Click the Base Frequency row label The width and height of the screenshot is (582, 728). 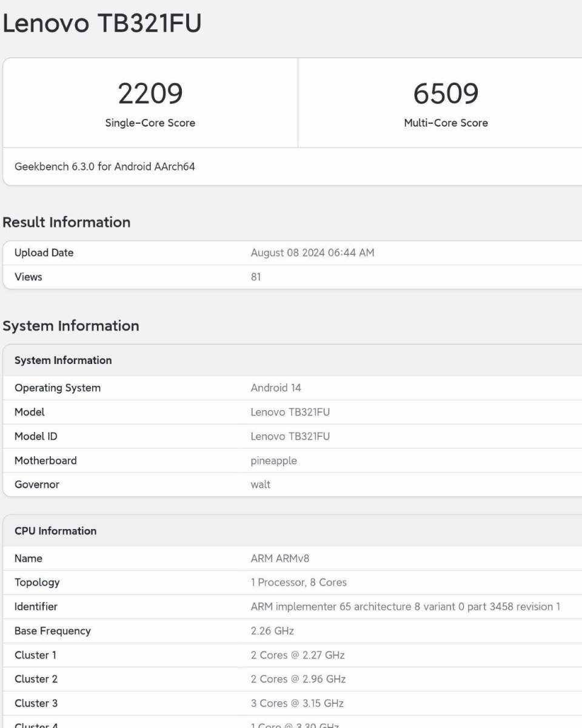click(53, 631)
